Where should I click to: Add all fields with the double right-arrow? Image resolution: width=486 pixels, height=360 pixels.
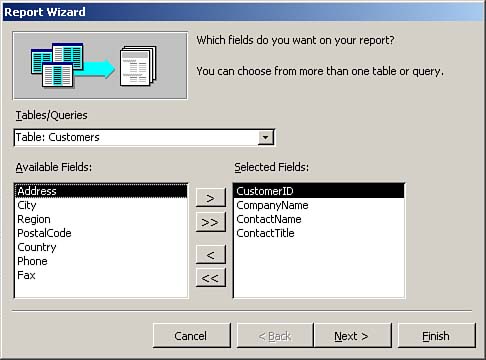click(x=211, y=222)
